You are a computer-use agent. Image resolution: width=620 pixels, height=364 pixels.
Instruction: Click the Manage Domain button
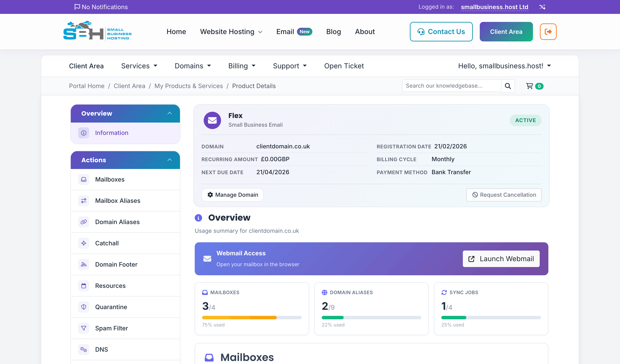(x=232, y=195)
